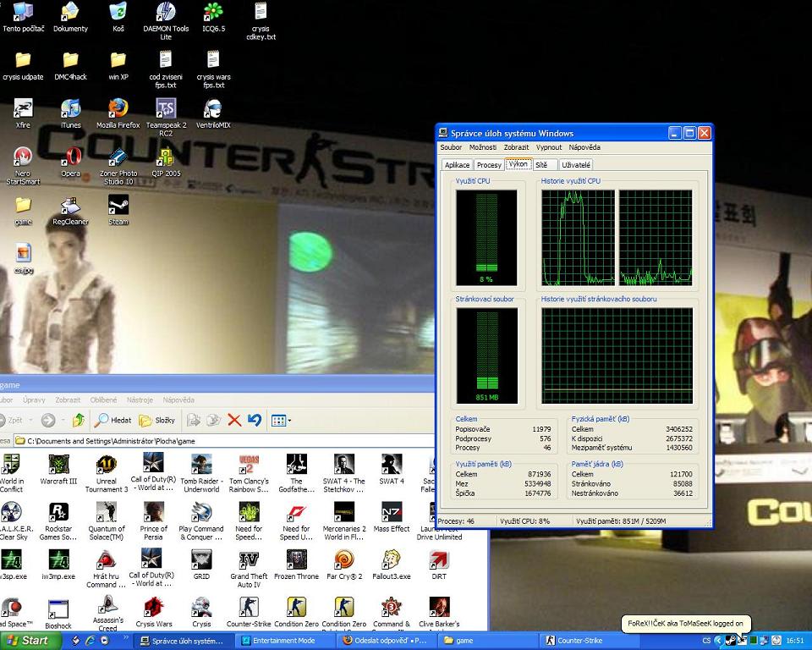This screenshot has width=812, height=650.
Task: Open the Vypnout menu in Task Manager
Action: (549, 147)
